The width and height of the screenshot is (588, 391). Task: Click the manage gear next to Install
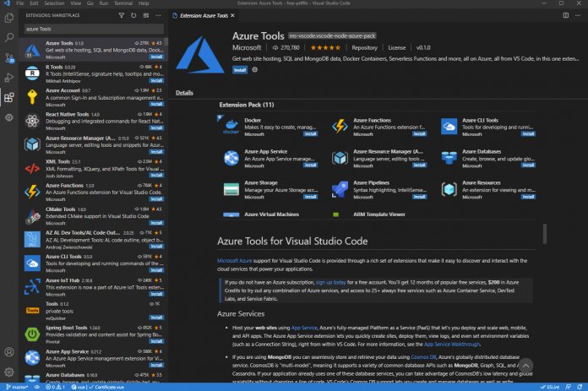[x=254, y=70]
